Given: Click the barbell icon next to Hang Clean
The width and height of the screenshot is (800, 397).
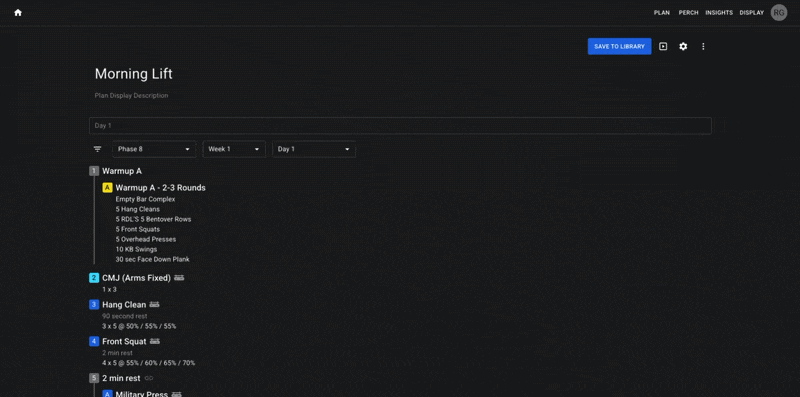Looking at the screenshot, I should click(155, 305).
